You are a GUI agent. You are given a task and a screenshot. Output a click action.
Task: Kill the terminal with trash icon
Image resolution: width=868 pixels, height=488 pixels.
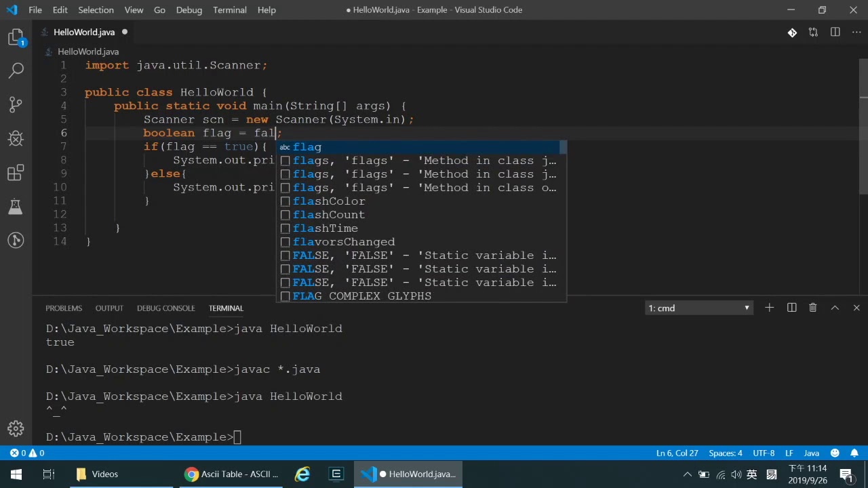click(812, 308)
